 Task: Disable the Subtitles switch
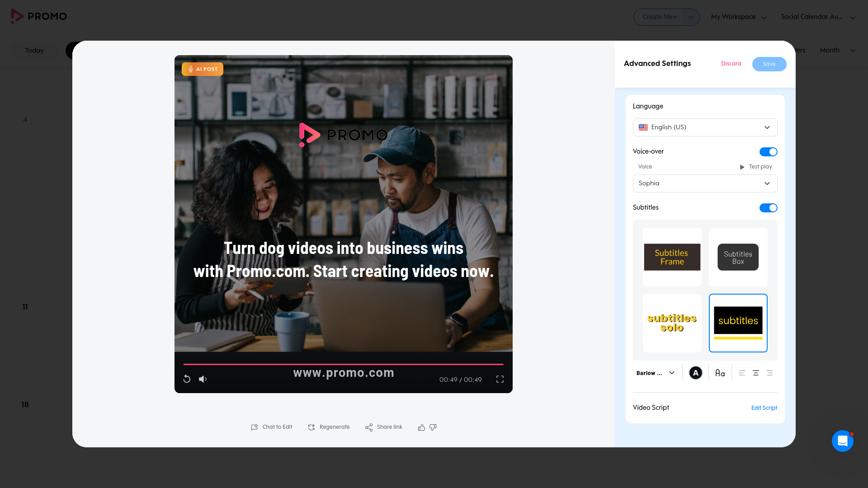click(768, 208)
